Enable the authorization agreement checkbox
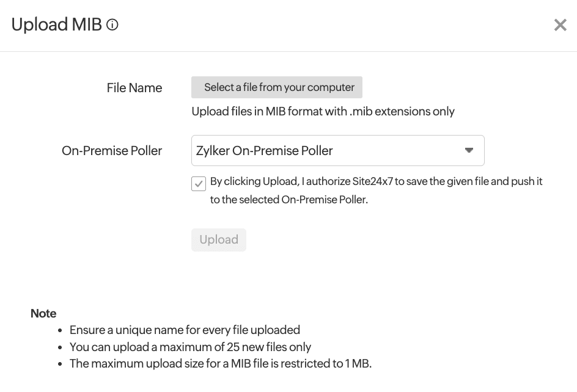The height and width of the screenshot is (392, 577). (198, 183)
